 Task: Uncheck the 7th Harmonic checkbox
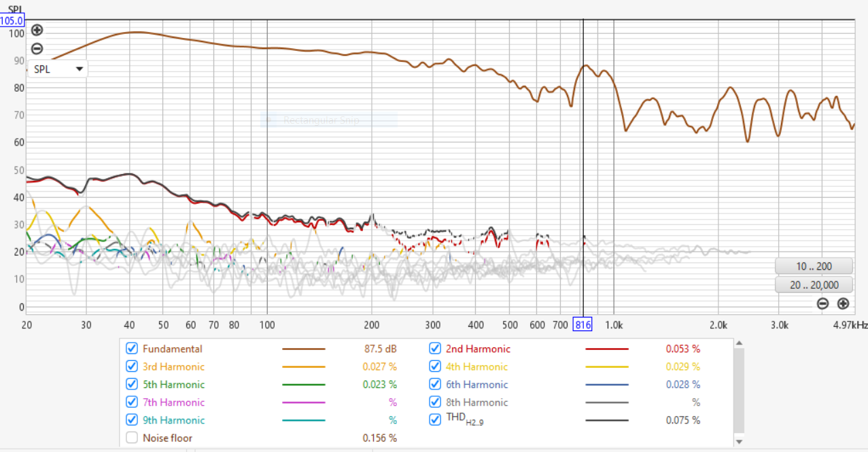click(x=132, y=402)
